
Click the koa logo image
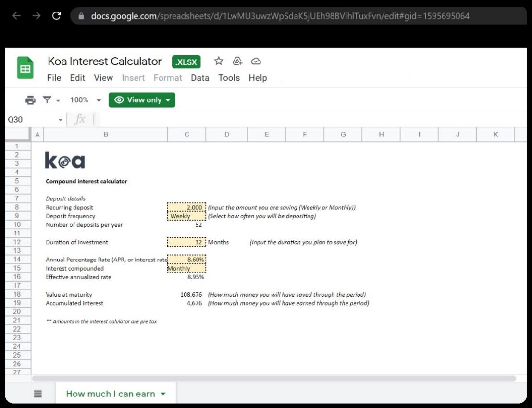tap(65, 161)
